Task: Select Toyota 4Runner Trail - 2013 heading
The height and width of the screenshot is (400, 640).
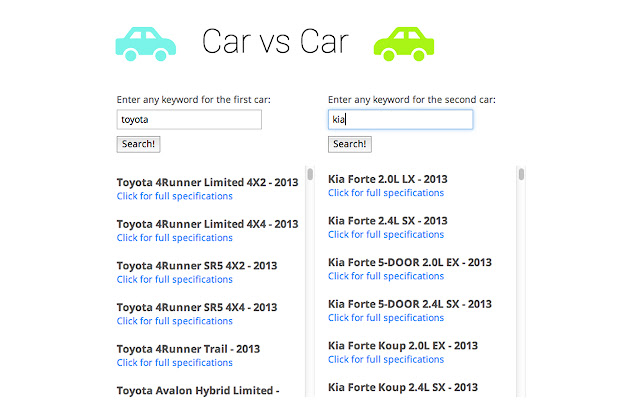Action: point(188,349)
